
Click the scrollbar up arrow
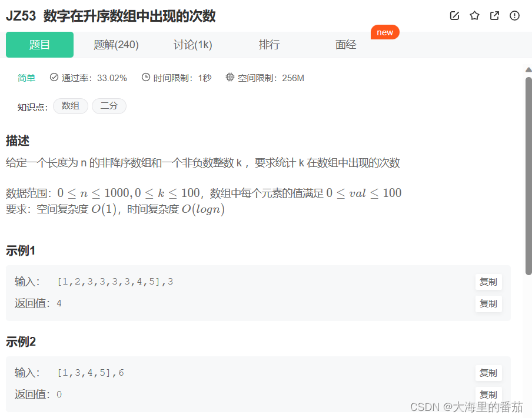pos(528,69)
